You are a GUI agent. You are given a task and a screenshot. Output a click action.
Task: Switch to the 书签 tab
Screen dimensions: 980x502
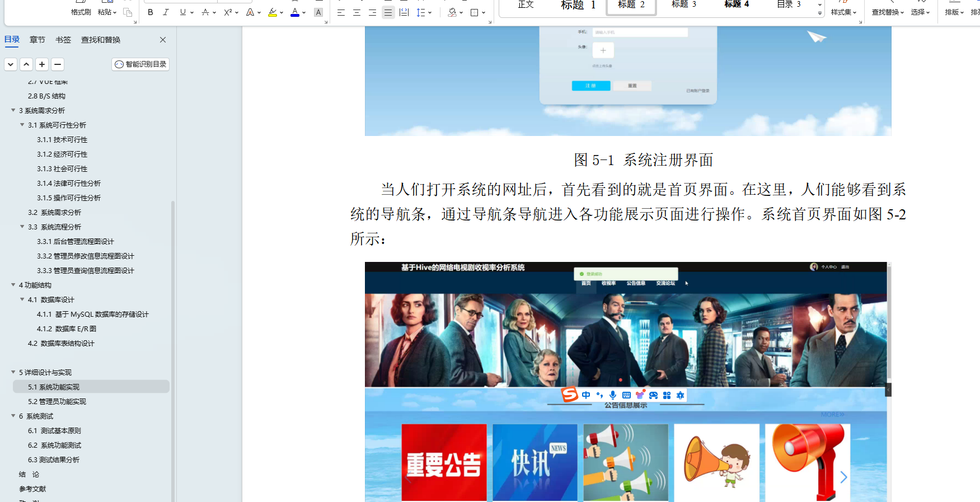(63, 40)
